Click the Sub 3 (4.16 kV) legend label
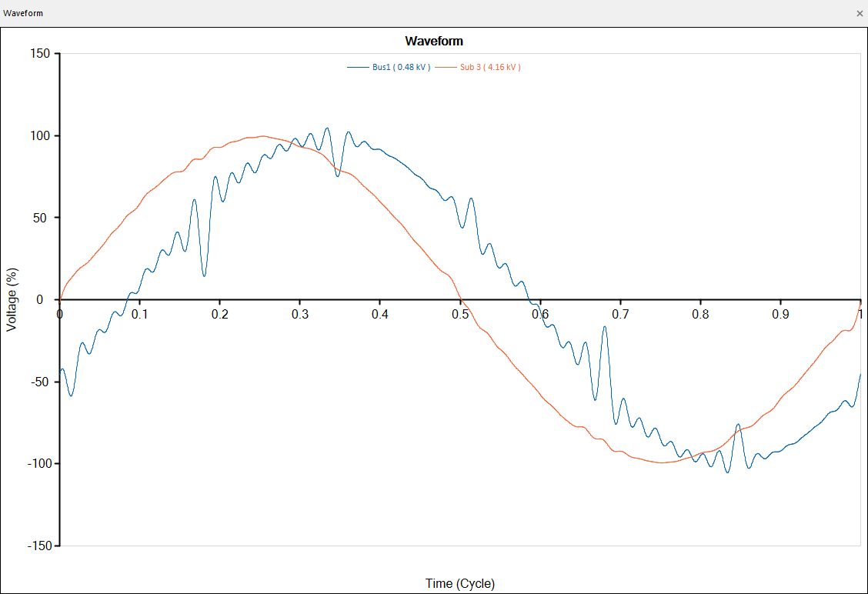This screenshot has height=594, width=868. point(490,68)
